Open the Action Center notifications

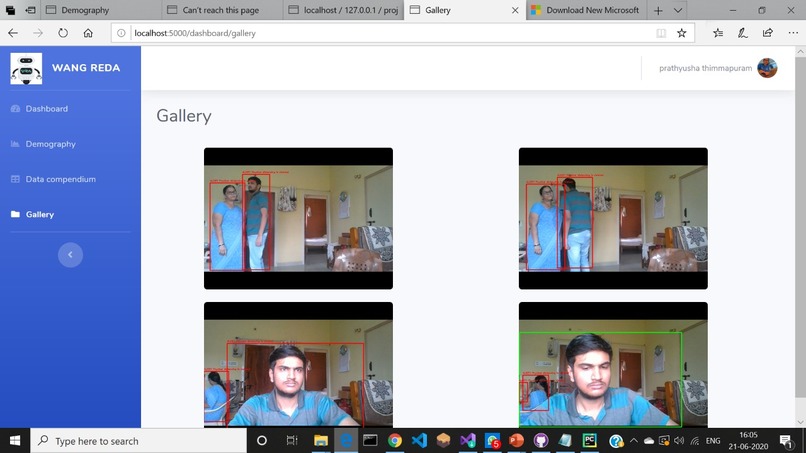pyautogui.click(x=785, y=441)
